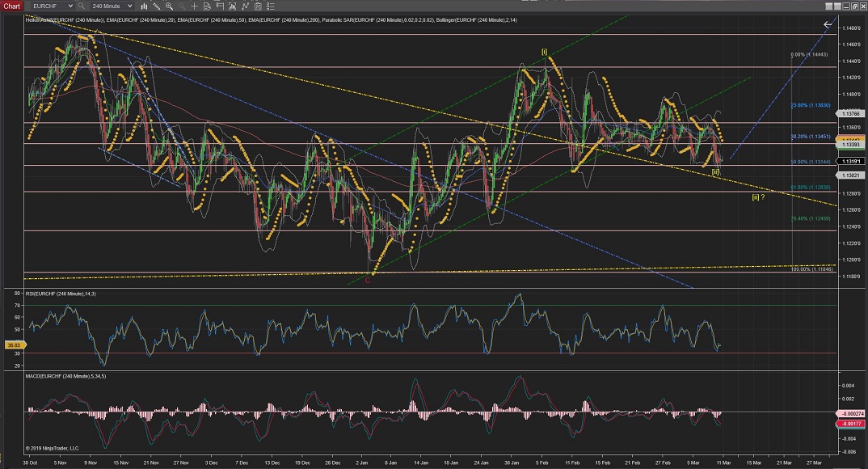Click the "[ii] ?" wave label

[x=758, y=197]
